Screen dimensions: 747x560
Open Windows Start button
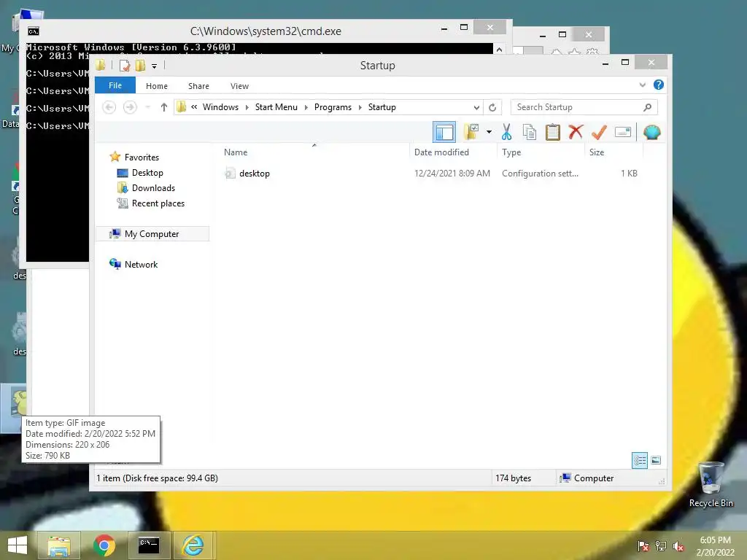[x=18, y=545]
